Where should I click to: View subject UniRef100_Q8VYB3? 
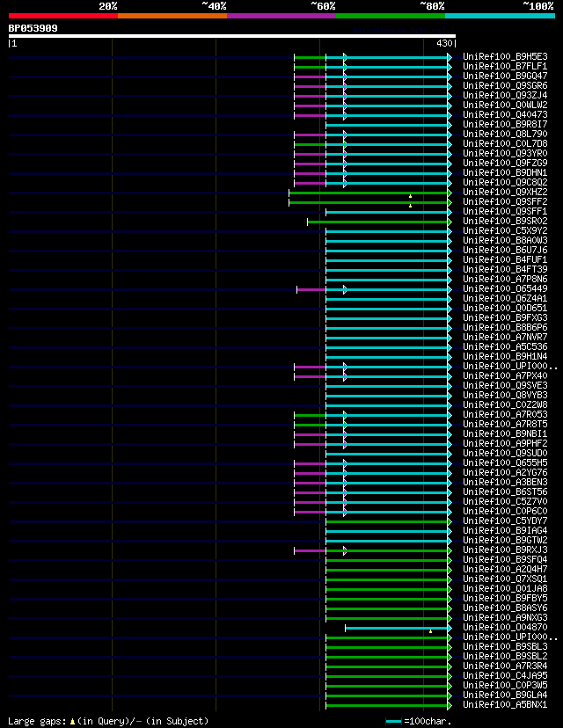point(506,395)
